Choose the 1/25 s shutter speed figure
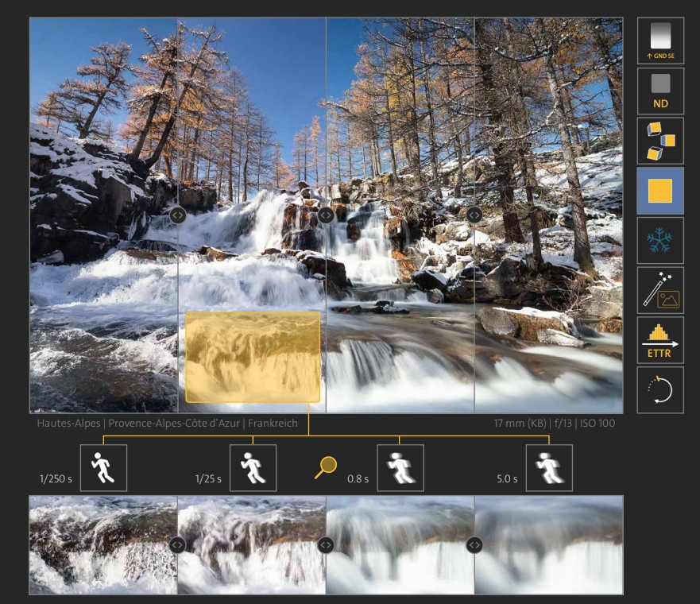The height and width of the screenshot is (604, 700). [x=253, y=468]
